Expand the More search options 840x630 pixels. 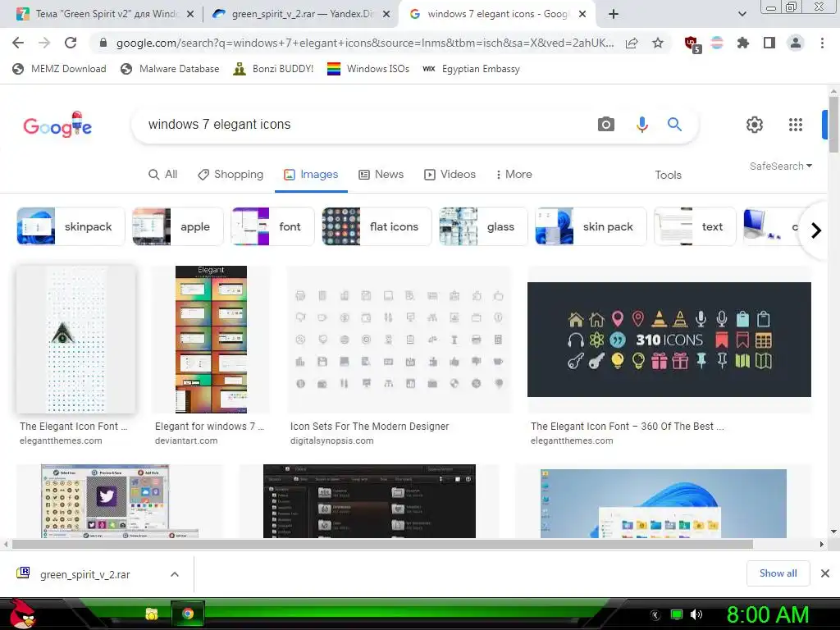pyautogui.click(x=514, y=174)
